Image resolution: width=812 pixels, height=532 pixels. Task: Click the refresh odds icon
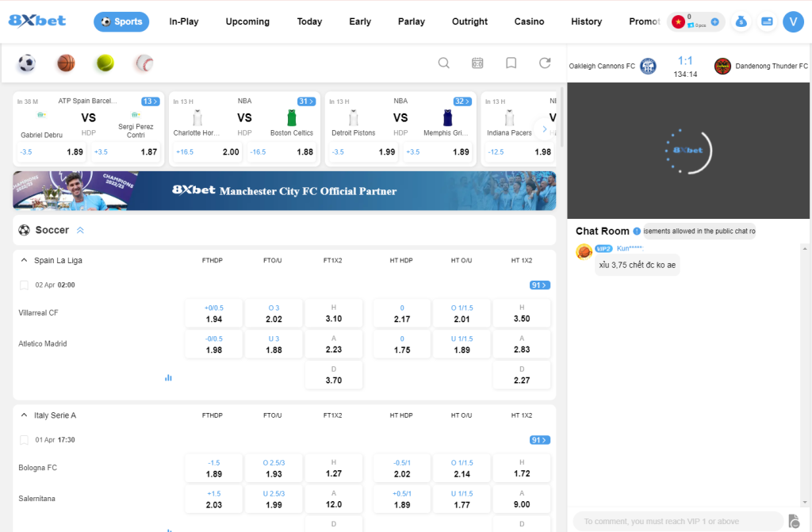pos(545,63)
